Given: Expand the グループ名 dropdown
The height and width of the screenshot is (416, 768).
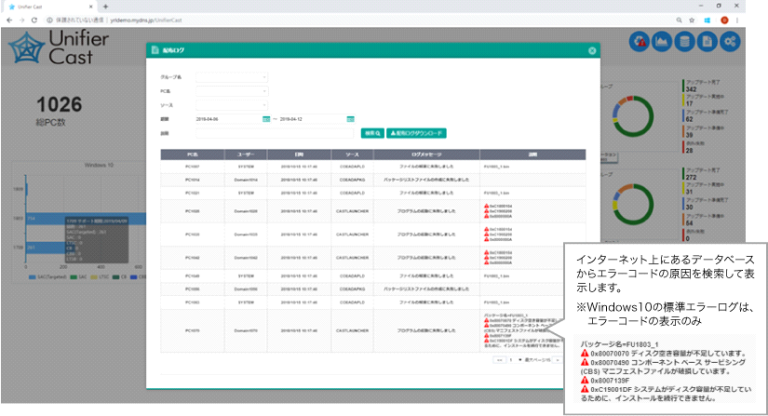Looking at the screenshot, I should (x=232, y=76).
